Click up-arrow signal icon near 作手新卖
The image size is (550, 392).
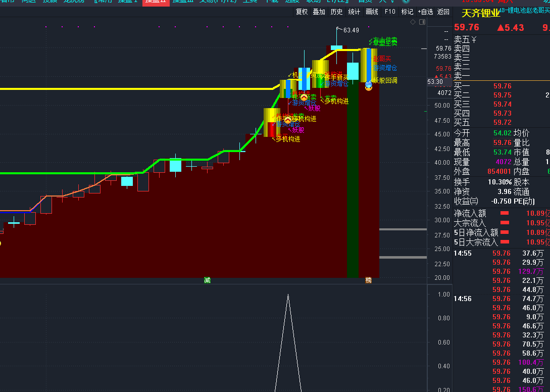(x=304, y=97)
